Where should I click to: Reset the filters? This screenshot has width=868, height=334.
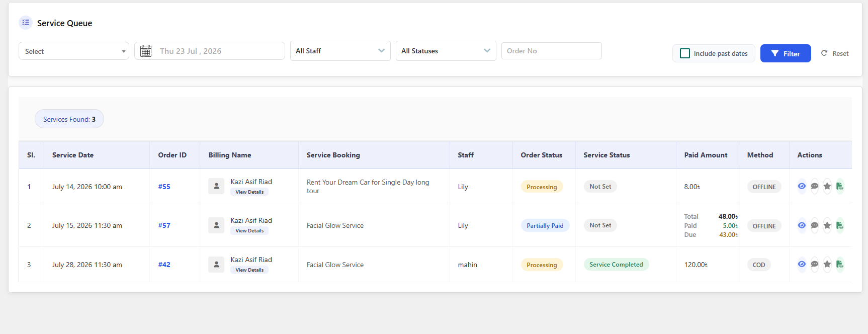835,53
